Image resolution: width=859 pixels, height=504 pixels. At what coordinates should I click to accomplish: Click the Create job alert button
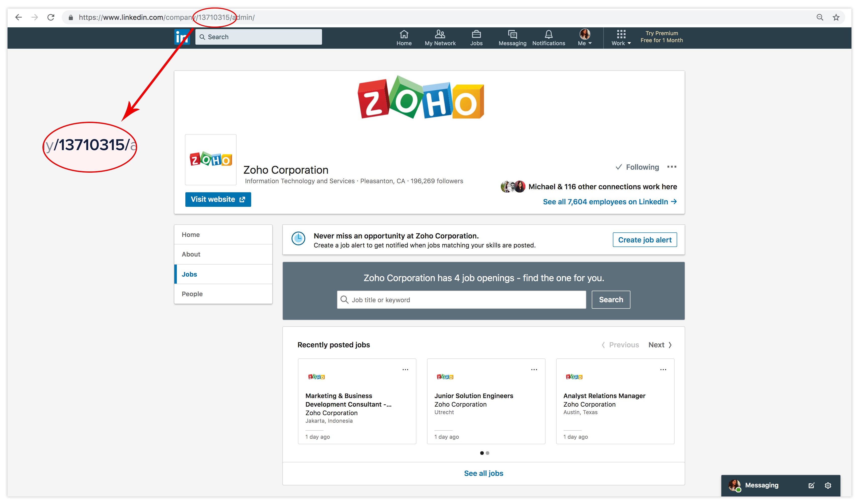point(644,240)
